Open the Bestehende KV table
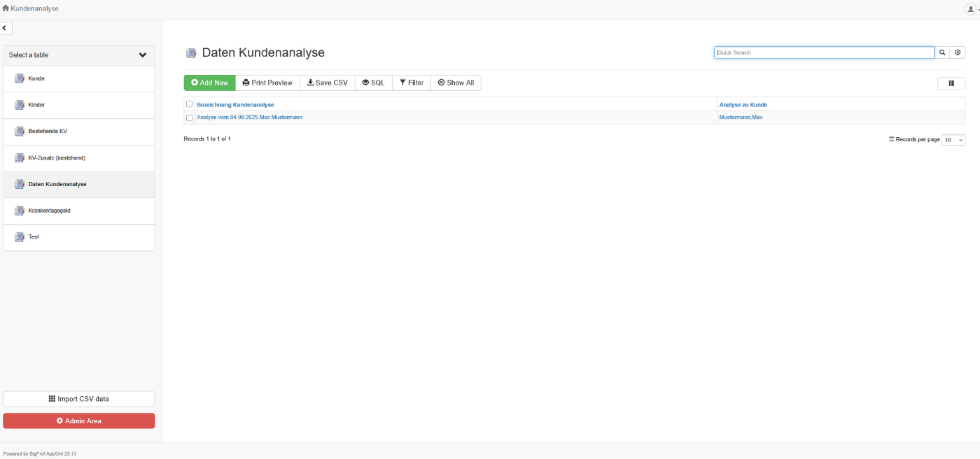 [x=79, y=132]
